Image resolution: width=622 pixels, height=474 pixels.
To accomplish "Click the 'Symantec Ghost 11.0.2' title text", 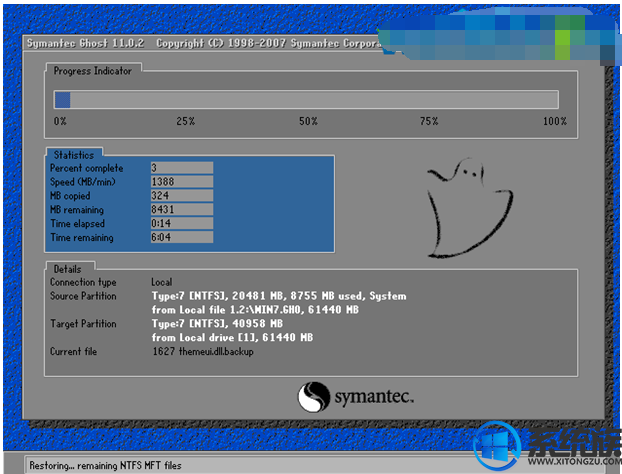I will [85, 43].
